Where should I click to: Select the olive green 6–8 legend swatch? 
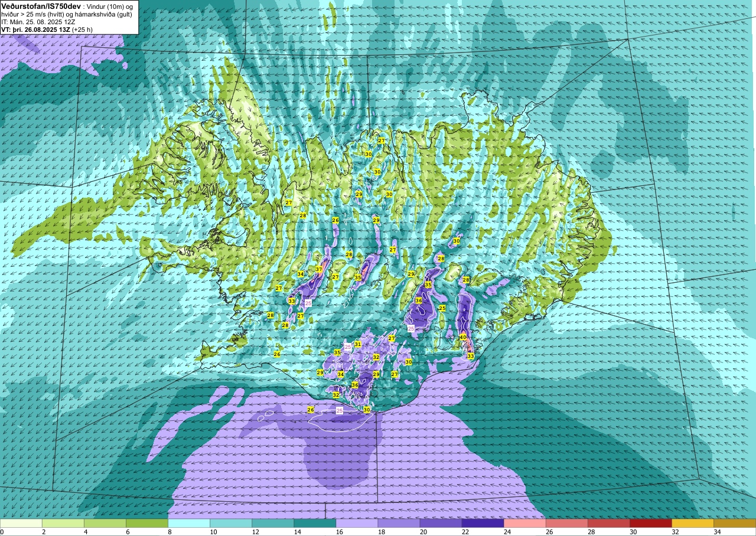[147, 523]
